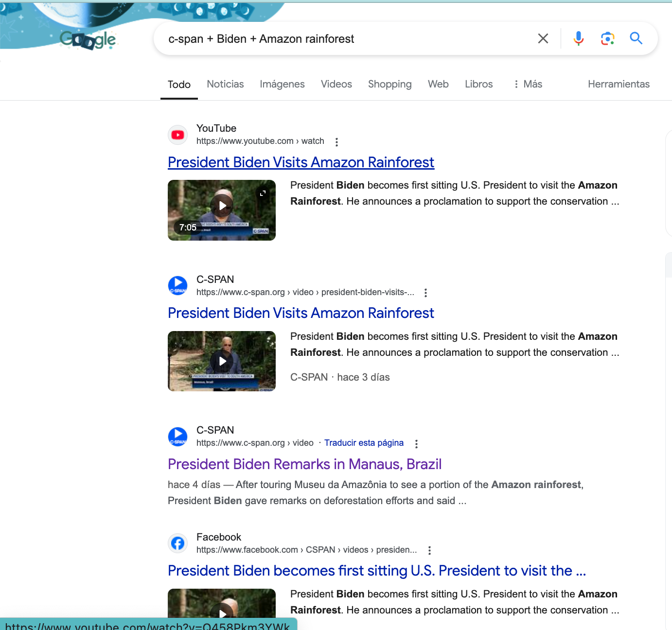
Task: Switch to the Imágenes tab
Action: 282,84
